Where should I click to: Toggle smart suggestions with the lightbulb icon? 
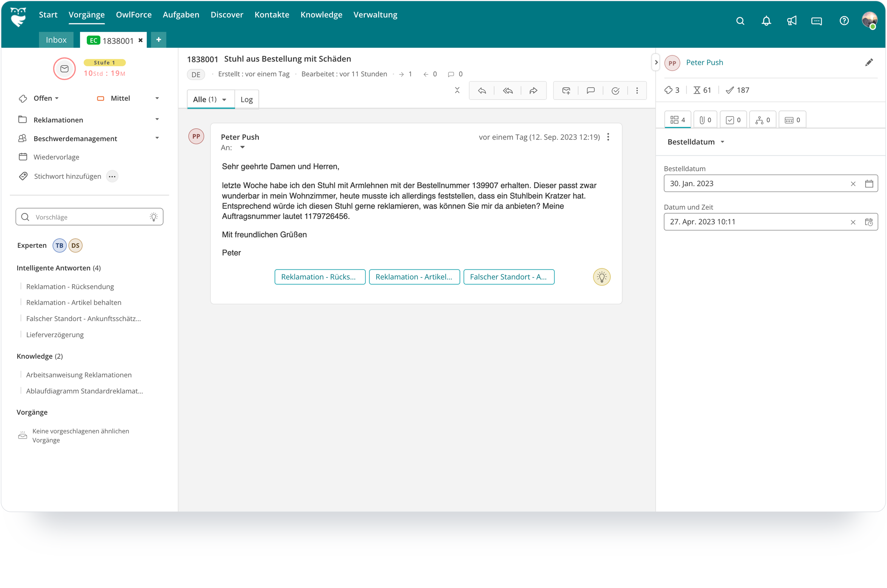(x=602, y=277)
